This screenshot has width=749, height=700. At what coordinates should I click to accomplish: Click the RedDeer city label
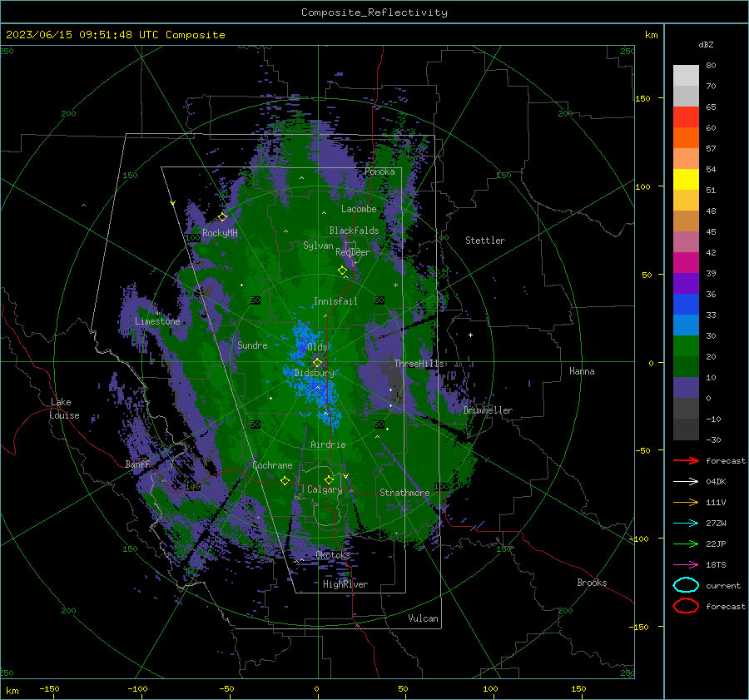[353, 252]
